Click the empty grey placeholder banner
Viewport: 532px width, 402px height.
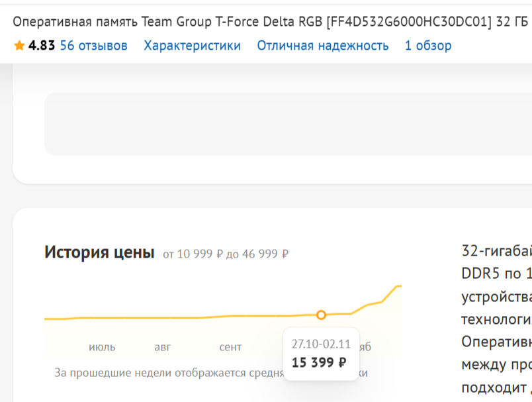(x=288, y=125)
